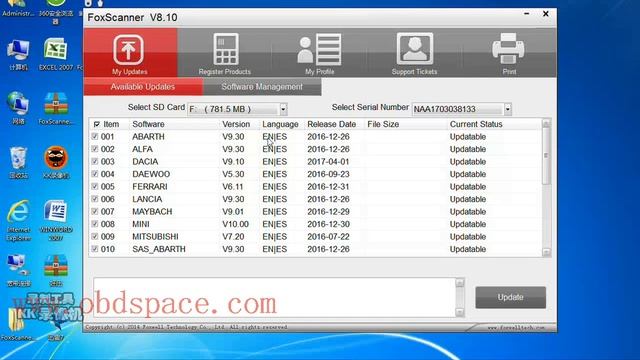Uncheck item 007 MAYBACH checkbox
The width and height of the screenshot is (640, 360).
point(95,211)
